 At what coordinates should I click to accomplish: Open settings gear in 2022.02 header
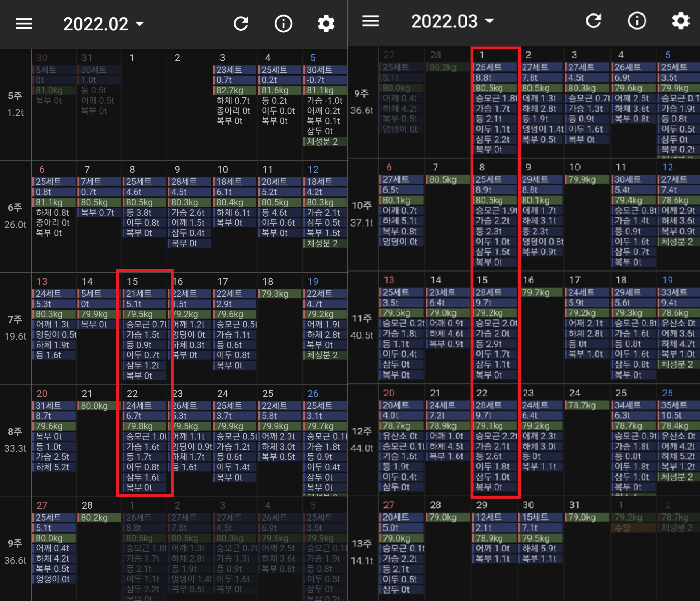pos(326,24)
